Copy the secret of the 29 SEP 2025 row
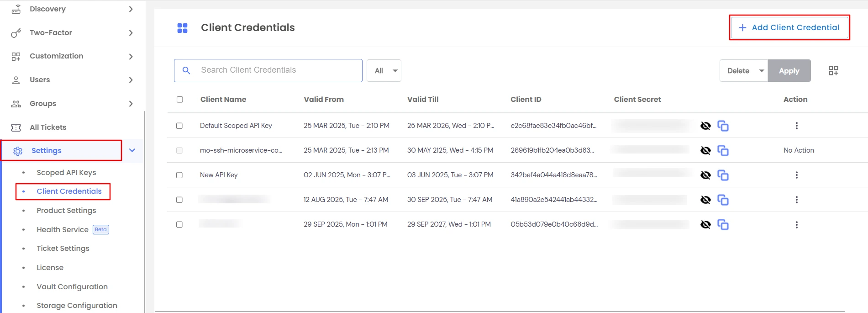The width and height of the screenshot is (868, 313). tap(723, 224)
